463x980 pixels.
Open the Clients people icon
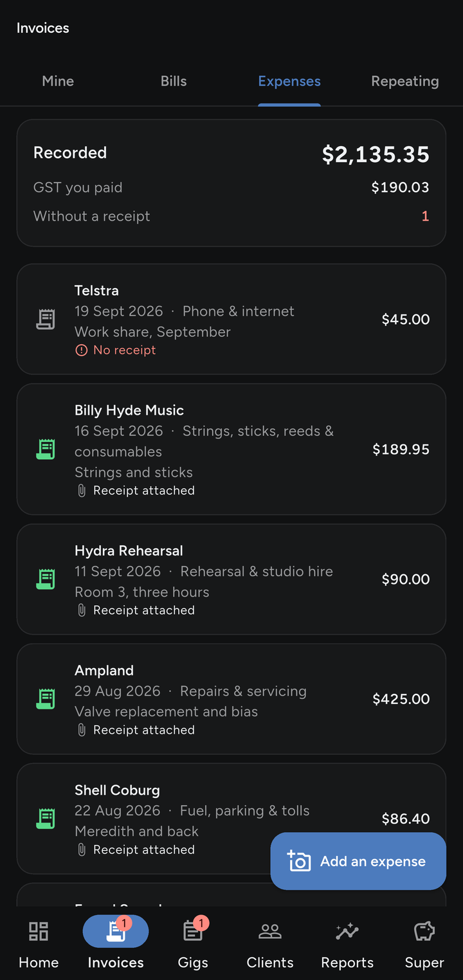tap(270, 931)
